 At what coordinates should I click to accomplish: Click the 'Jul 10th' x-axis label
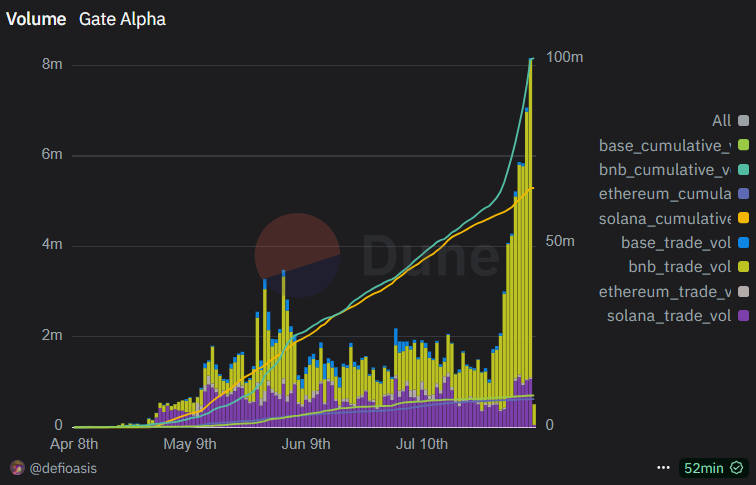[x=422, y=444]
